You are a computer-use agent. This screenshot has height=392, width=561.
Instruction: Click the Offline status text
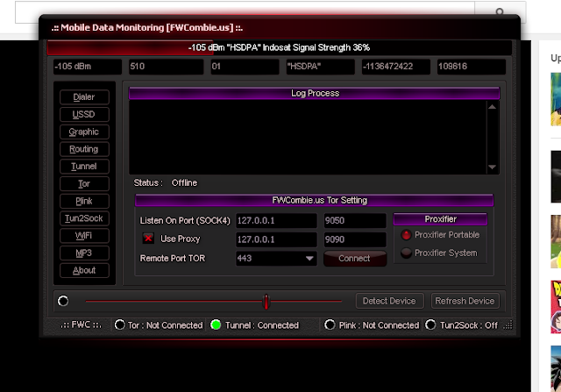[x=184, y=183]
